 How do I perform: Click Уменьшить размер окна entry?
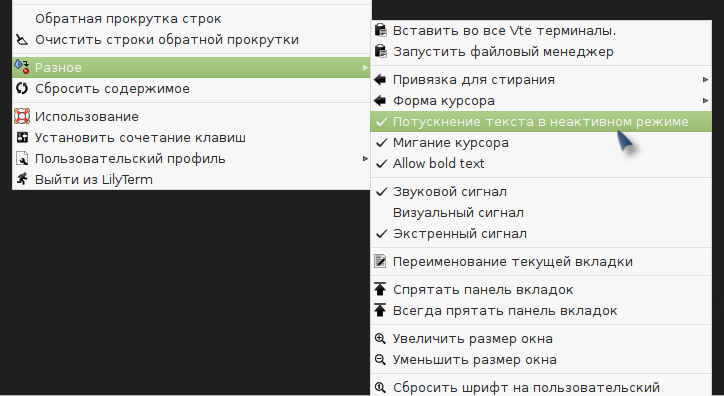click(541, 360)
